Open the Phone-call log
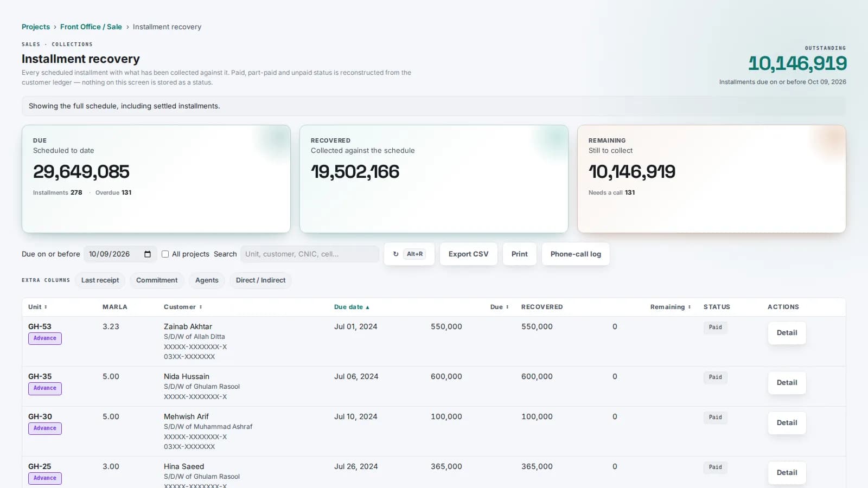The width and height of the screenshot is (868, 488). pyautogui.click(x=576, y=254)
